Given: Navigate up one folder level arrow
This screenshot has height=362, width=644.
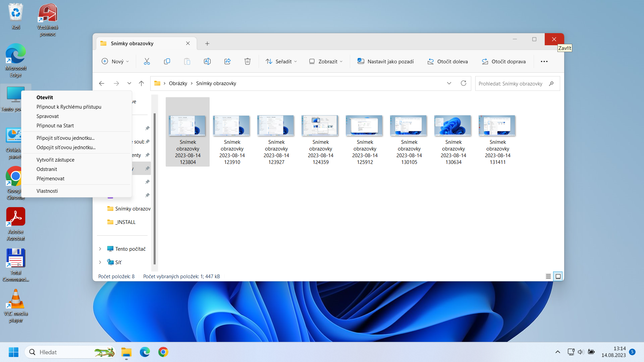Looking at the screenshot, I should (141, 83).
